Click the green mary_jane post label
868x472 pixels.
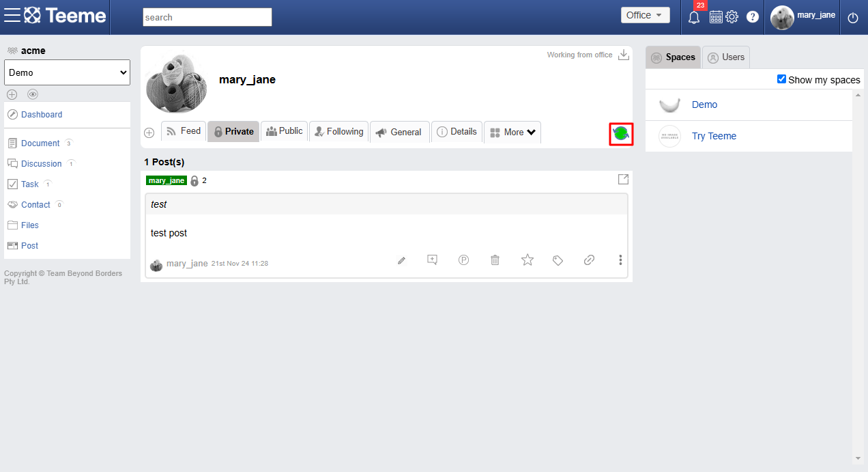click(167, 181)
